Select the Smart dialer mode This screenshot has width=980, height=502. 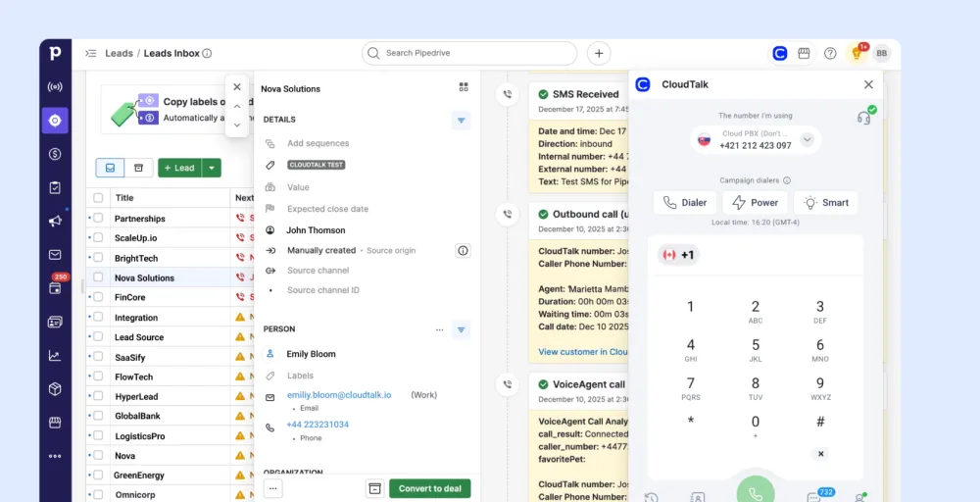pyautogui.click(x=825, y=203)
